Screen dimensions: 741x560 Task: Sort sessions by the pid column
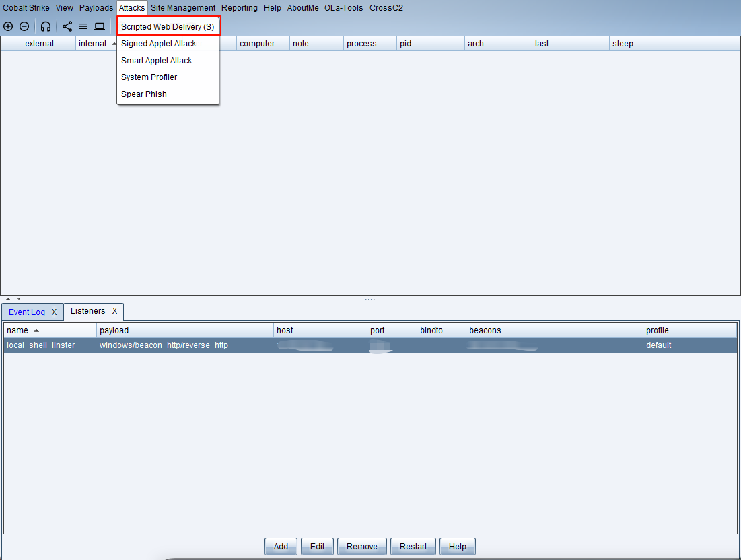point(431,44)
